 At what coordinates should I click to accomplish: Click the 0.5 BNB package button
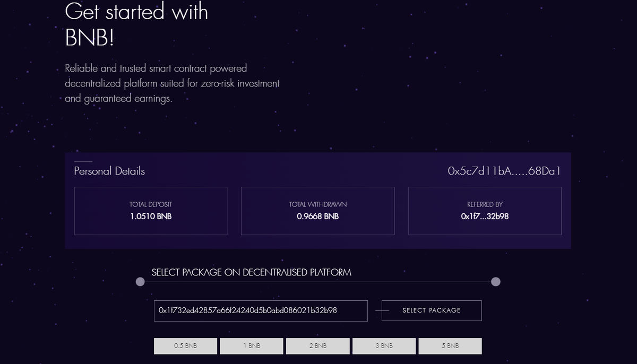coord(185,346)
